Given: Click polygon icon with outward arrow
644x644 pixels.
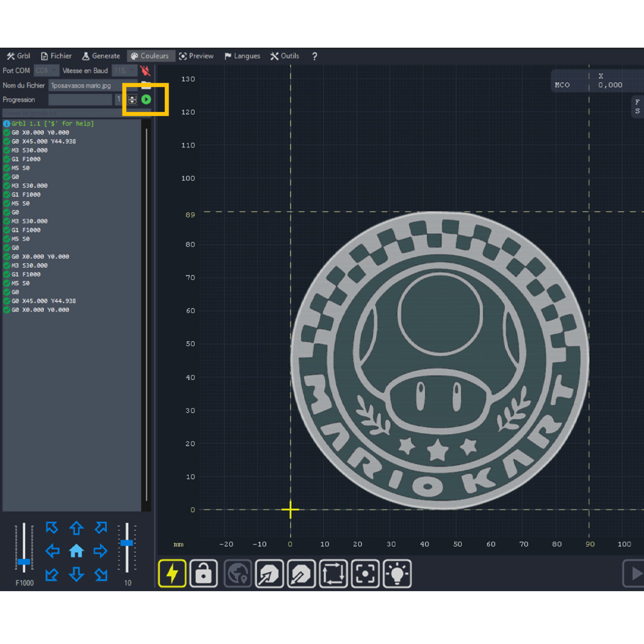Looking at the screenshot, I should tap(269, 573).
